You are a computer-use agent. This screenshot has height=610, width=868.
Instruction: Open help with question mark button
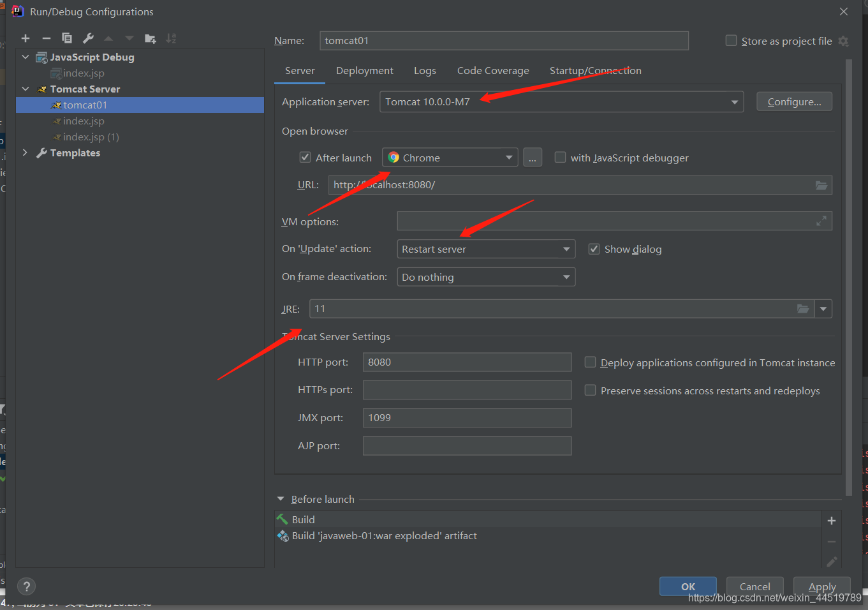[x=26, y=586]
